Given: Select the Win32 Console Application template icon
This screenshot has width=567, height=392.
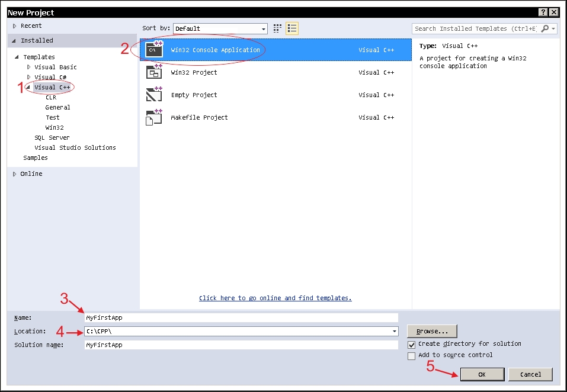Looking at the screenshot, I should 153,50.
